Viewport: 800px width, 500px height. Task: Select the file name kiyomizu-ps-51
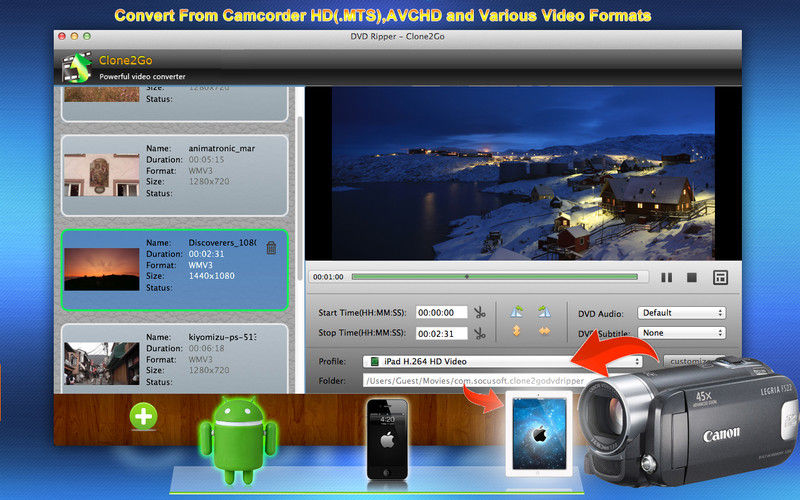coord(222,337)
